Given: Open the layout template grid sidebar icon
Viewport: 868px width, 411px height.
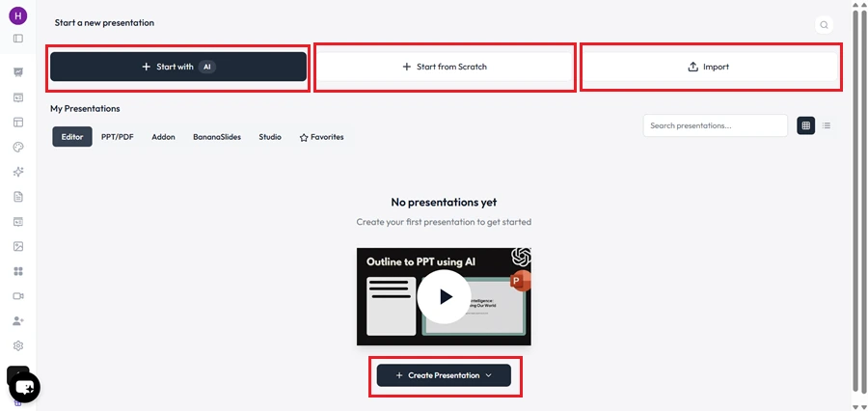Looking at the screenshot, I should [x=18, y=123].
